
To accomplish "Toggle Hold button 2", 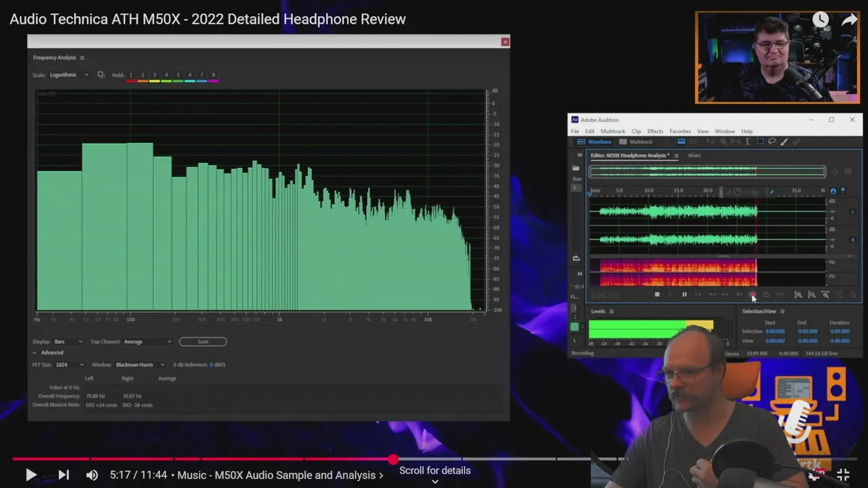I will pyautogui.click(x=142, y=75).
